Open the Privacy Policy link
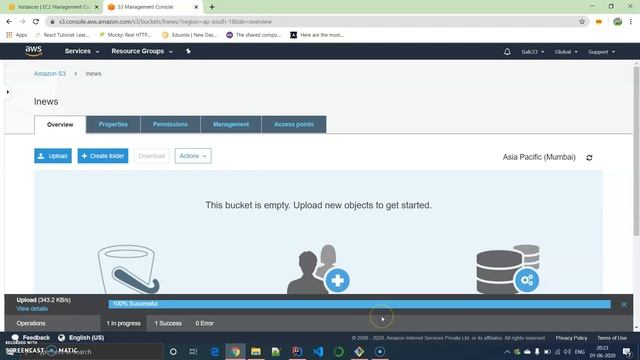This screenshot has width=640, height=360. [571, 338]
